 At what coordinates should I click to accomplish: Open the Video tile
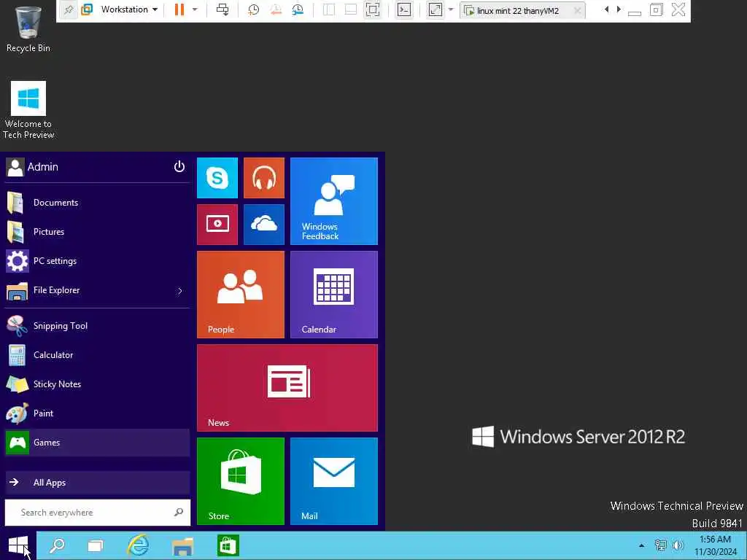coord(217,225)
